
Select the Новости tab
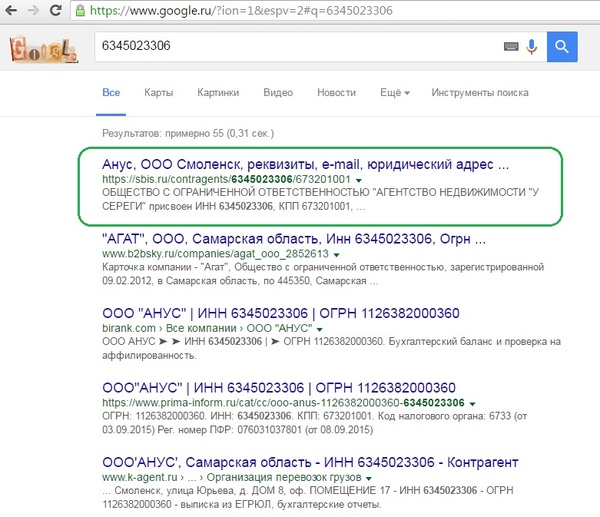pyautogui.click(x=336, y=93)
